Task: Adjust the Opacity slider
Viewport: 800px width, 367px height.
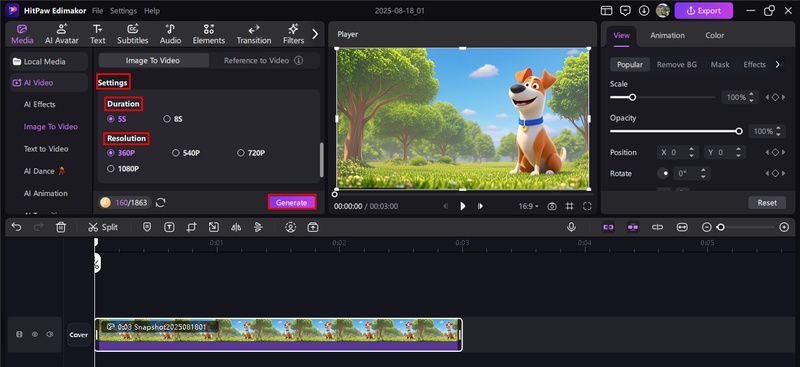Action: (x=676, y=131)
